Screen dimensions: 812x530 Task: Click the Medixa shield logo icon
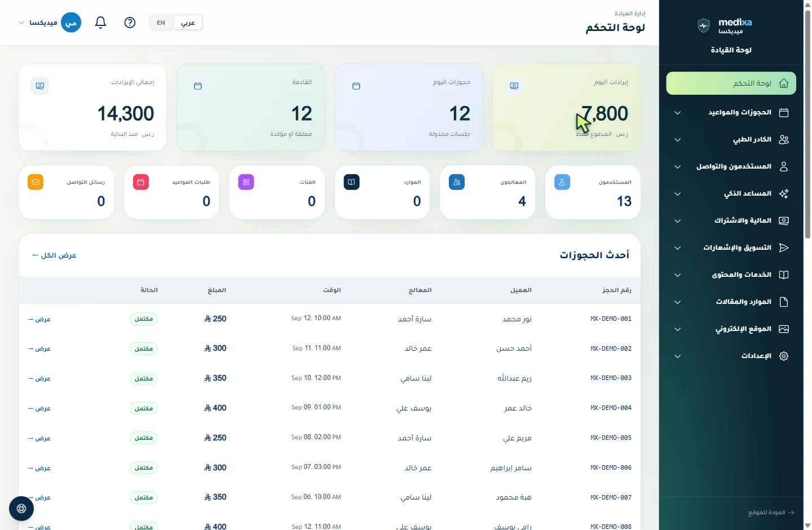(703, 25)
